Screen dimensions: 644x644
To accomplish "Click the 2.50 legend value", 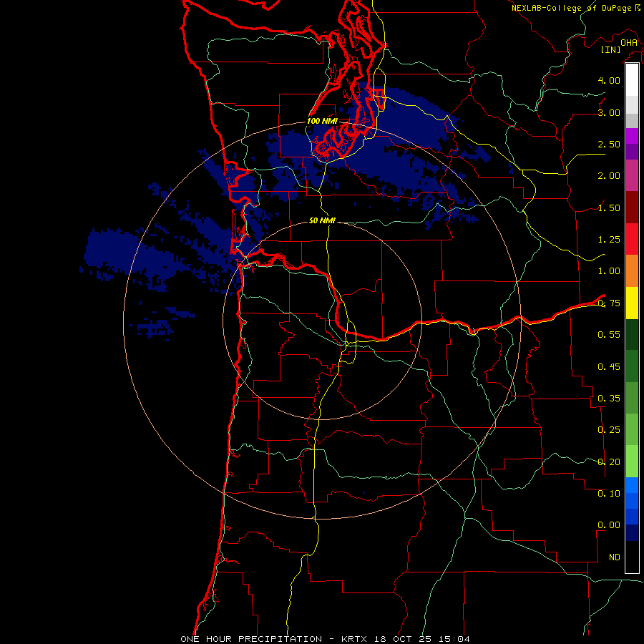I will coord(609,144).
